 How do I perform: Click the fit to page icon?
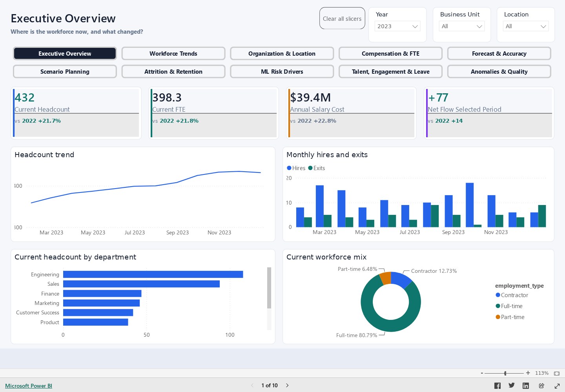[557, 373]
